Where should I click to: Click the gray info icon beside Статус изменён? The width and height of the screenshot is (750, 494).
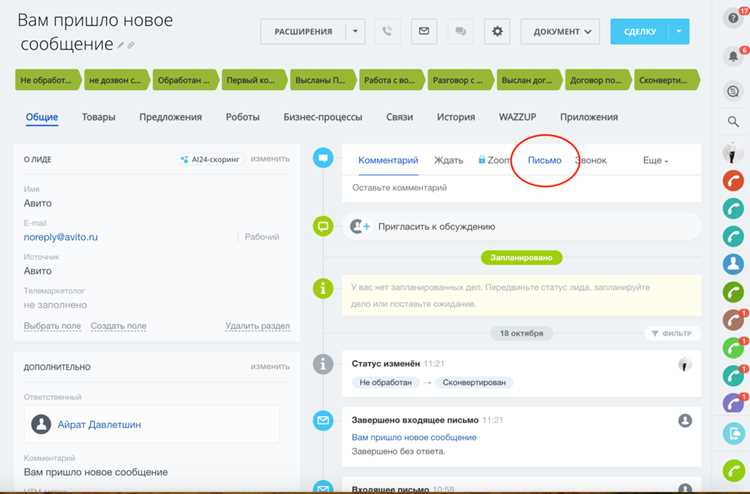tap(323, 364)
